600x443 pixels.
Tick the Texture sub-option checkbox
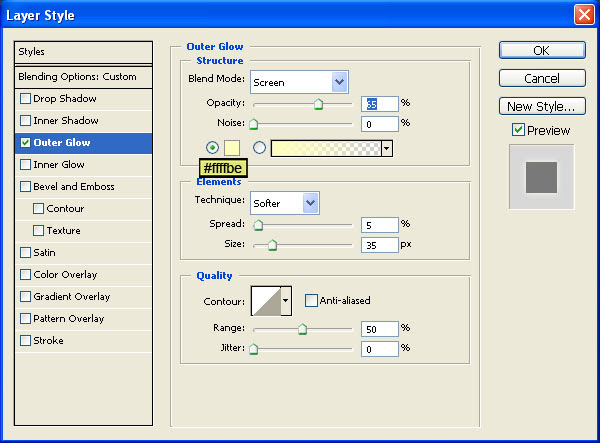[38, 231]
